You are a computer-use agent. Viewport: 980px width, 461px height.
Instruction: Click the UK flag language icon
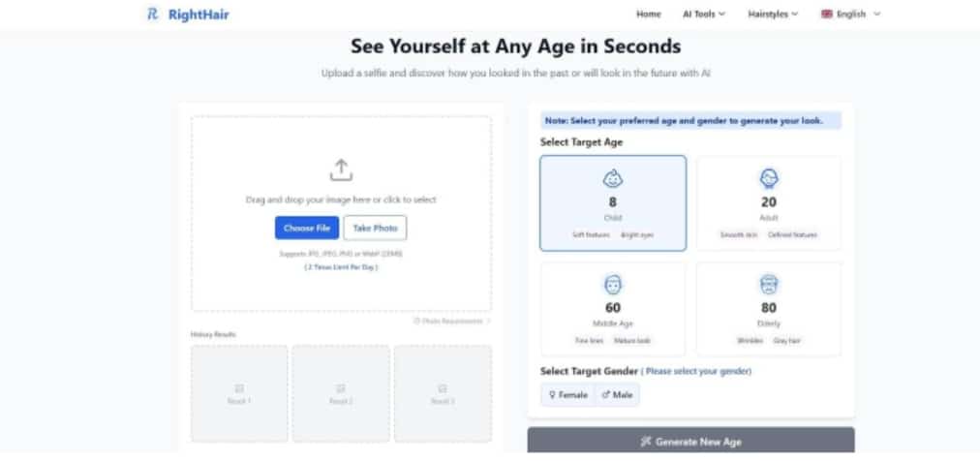click(x=827, y=15)
